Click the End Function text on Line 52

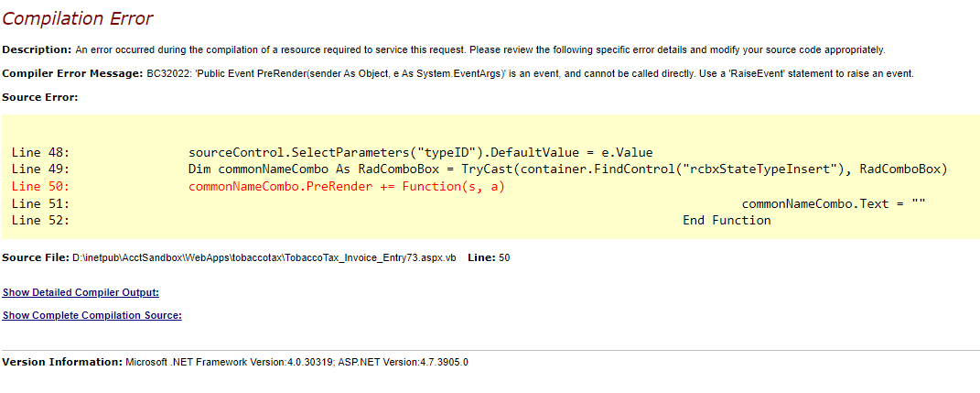tap(727, 220)
